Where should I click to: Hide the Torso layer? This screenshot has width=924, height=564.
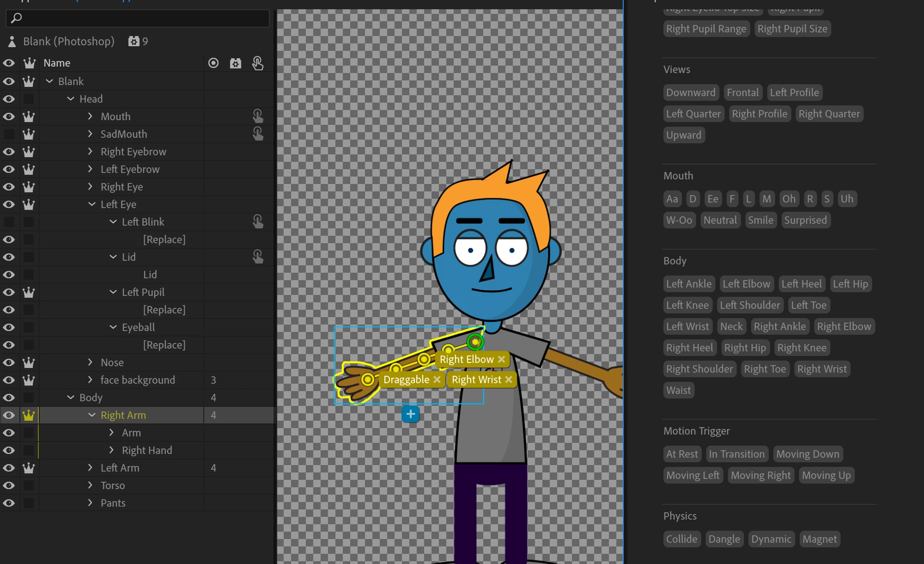click(x=9, y=485)
